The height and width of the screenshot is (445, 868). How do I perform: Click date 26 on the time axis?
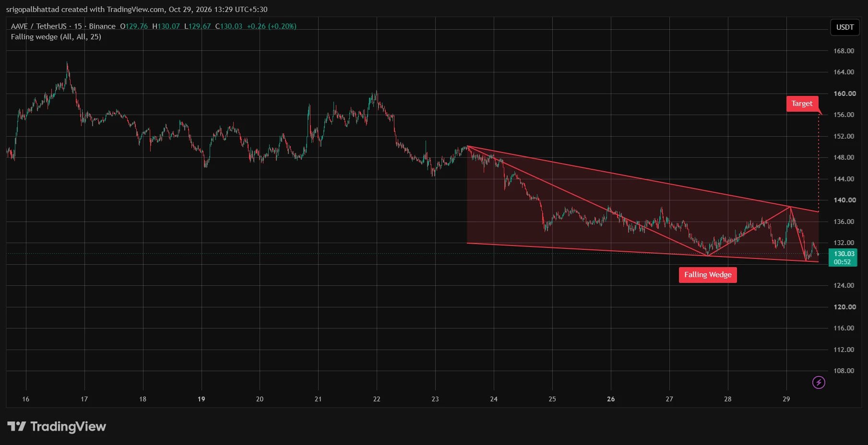(611, 399)
